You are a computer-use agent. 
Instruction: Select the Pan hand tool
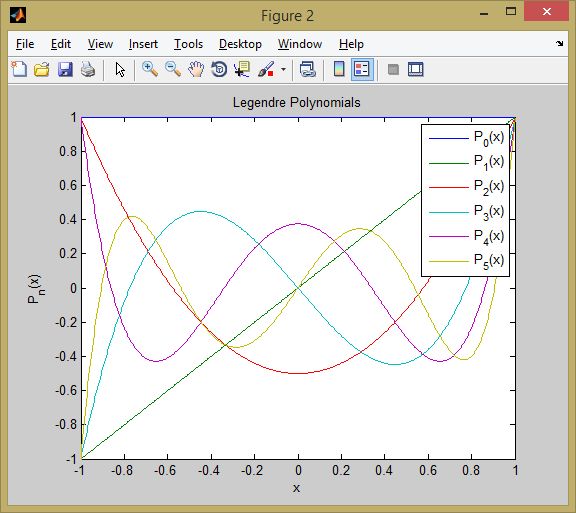click(196, 69)
